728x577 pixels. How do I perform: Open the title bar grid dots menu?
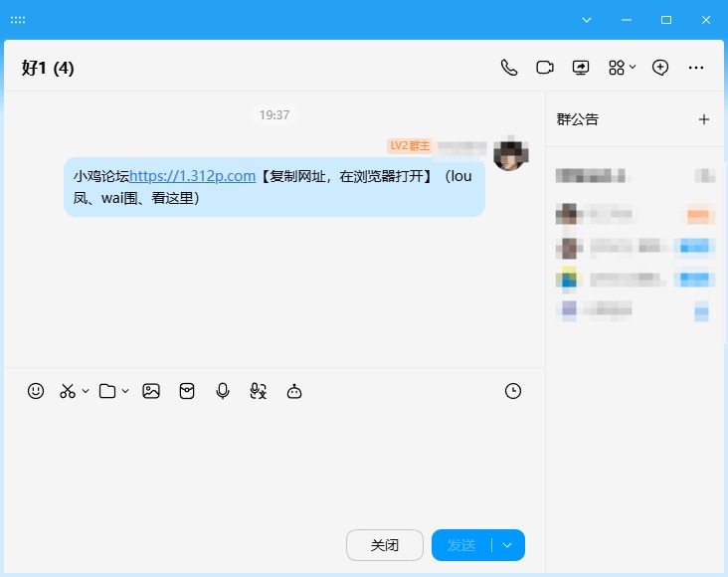point(18,20)
